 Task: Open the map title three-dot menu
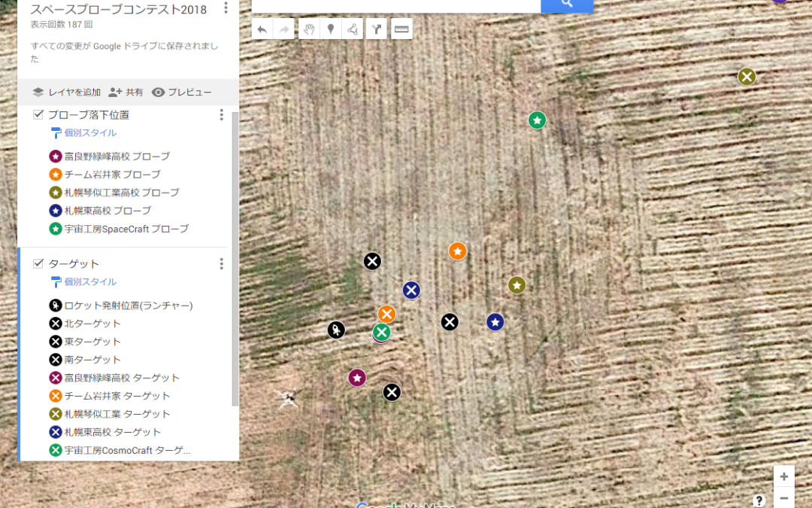[226, 8]
